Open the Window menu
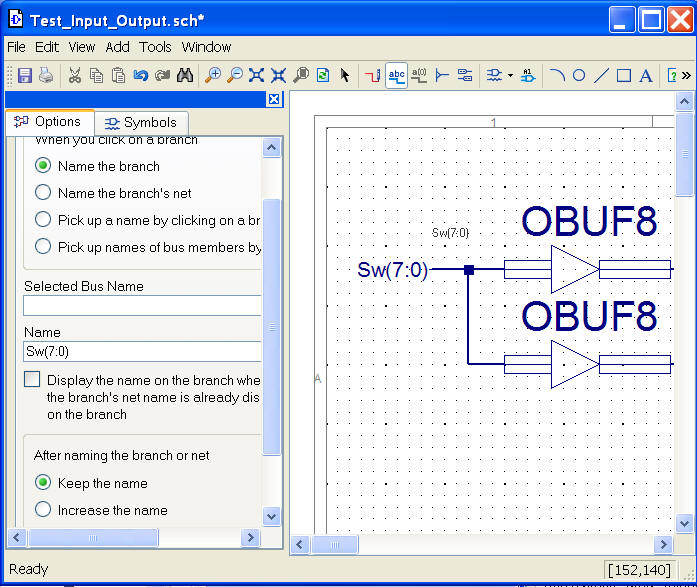This screenshot has width=697, height=587. click(206, 47)
